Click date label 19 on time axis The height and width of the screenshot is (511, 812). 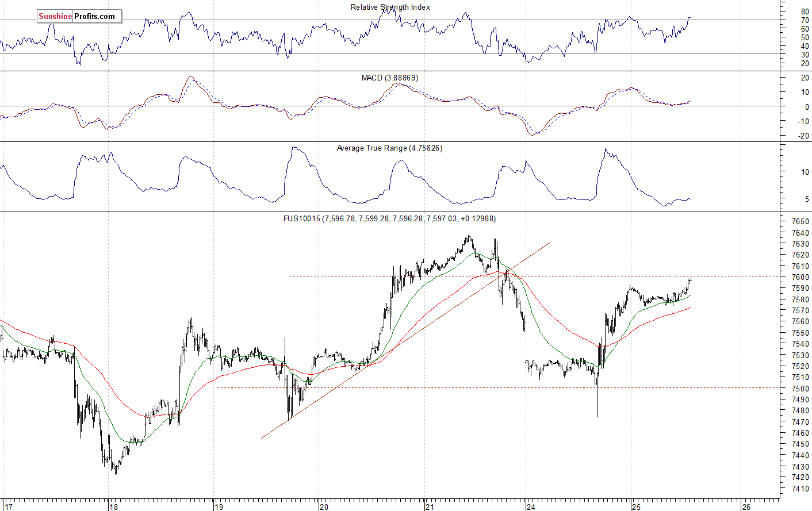tap(219, 507)
